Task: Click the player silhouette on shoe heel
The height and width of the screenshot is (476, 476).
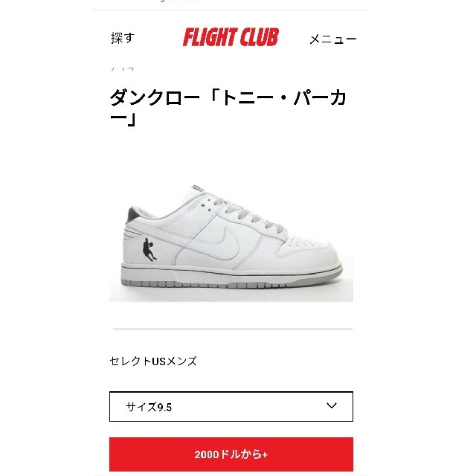Action: tap(149, 250)
